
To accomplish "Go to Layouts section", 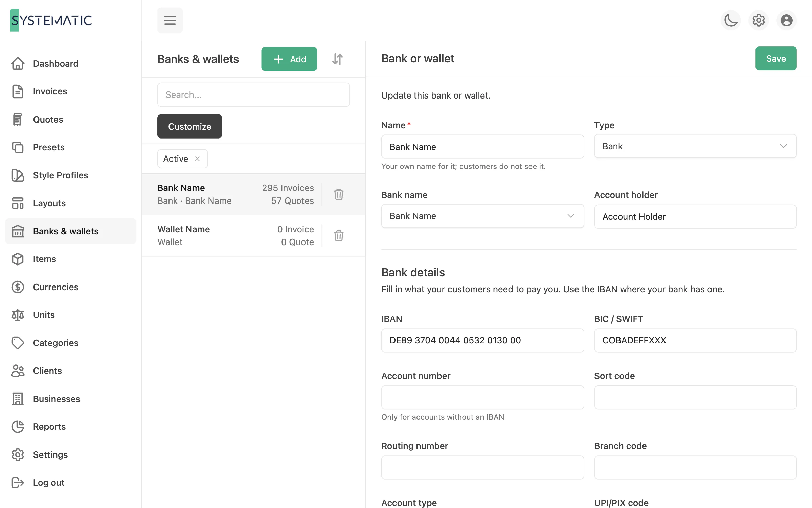I will click(x=70, y=203).
